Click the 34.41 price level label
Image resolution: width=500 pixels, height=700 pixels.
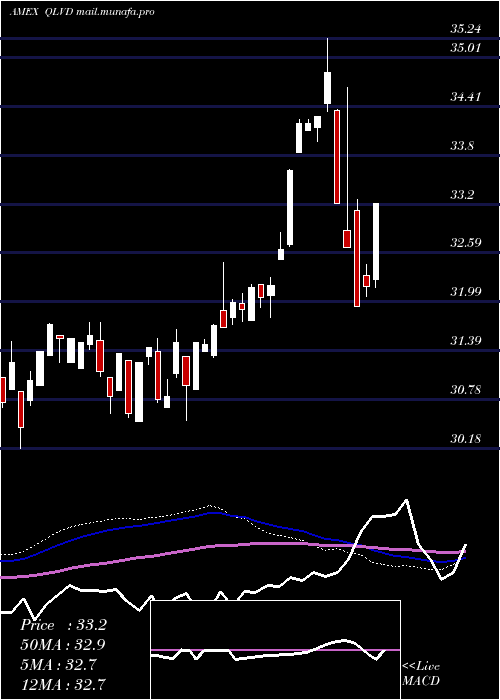(466, 96)
